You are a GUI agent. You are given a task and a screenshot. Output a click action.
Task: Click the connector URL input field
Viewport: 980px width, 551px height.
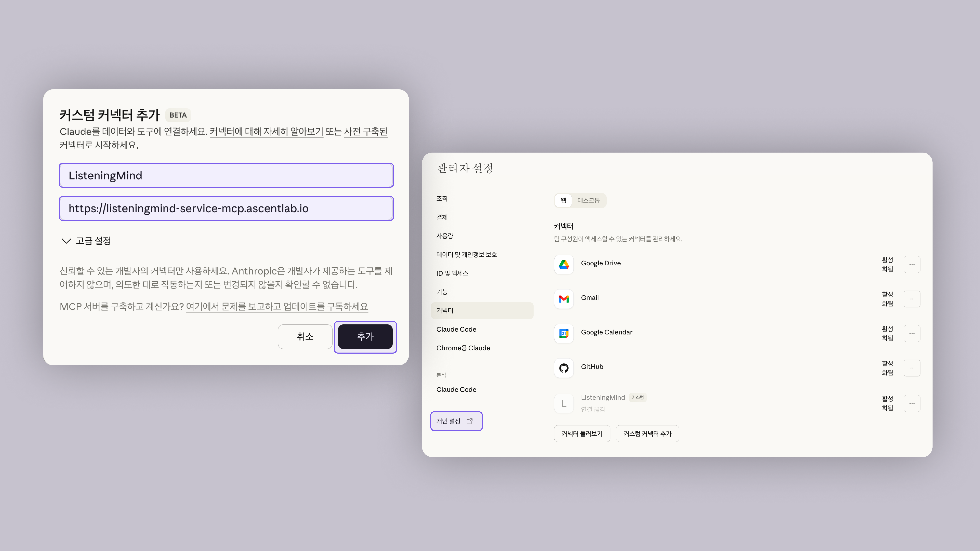(x=226, y=208)
